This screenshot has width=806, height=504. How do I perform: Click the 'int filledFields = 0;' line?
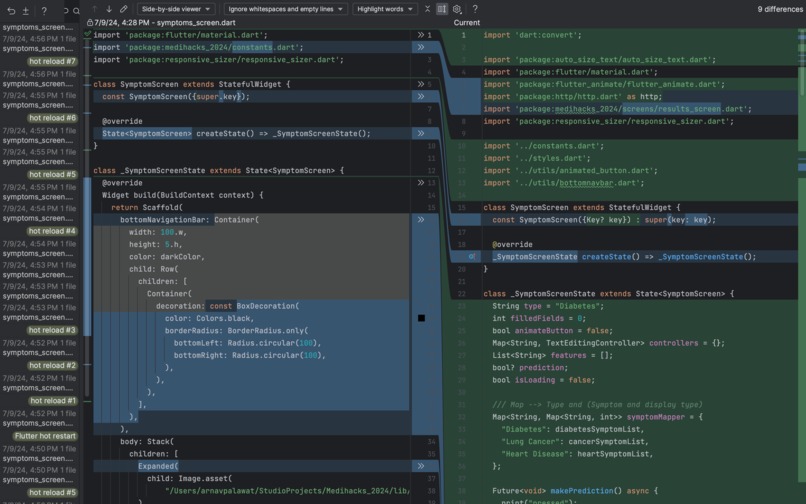tap(539, 318)
